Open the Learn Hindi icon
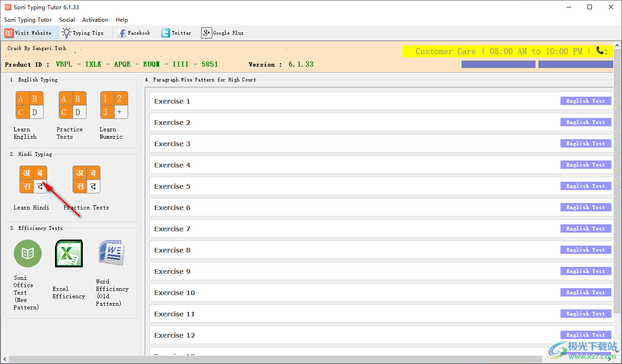 click(33, 179)
